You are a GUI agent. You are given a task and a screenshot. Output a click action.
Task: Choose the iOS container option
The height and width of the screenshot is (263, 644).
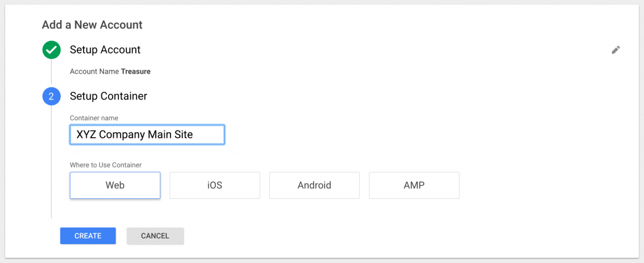[x=215, y=186]
